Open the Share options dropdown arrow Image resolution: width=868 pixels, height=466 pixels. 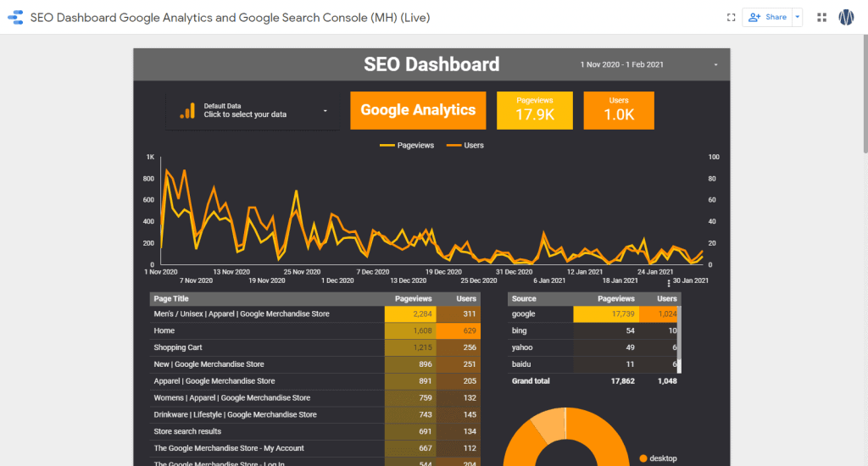(x=797, y=17)
